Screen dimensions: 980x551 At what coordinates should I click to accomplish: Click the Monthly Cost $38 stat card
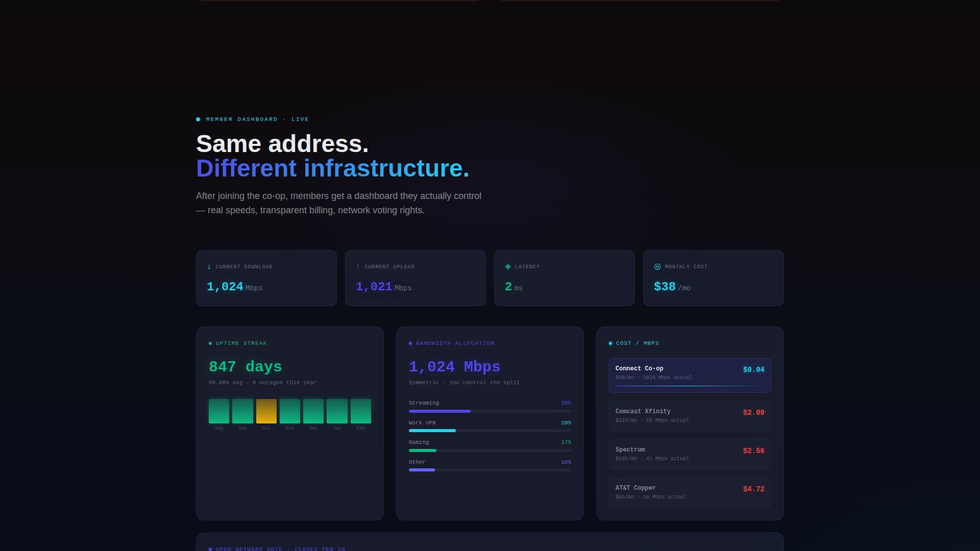tap(713, 278)
